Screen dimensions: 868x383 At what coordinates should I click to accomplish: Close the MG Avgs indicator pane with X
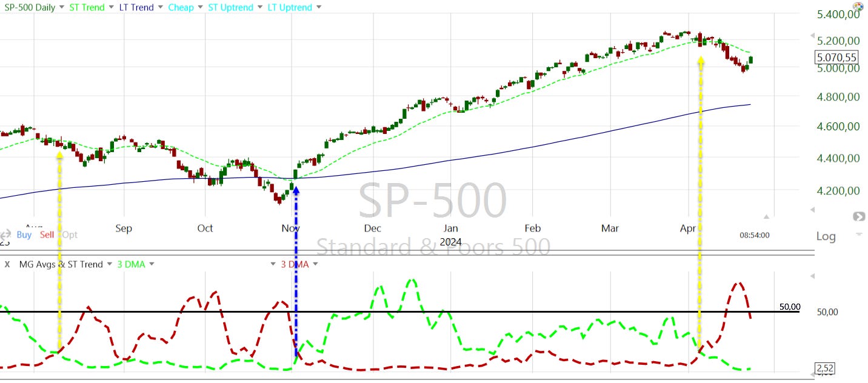tap(7, 264)
